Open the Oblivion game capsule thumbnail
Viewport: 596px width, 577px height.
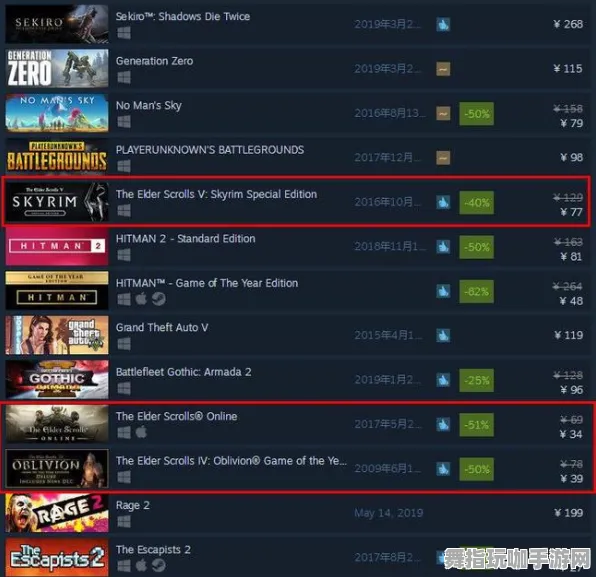[x=57, y=469]
